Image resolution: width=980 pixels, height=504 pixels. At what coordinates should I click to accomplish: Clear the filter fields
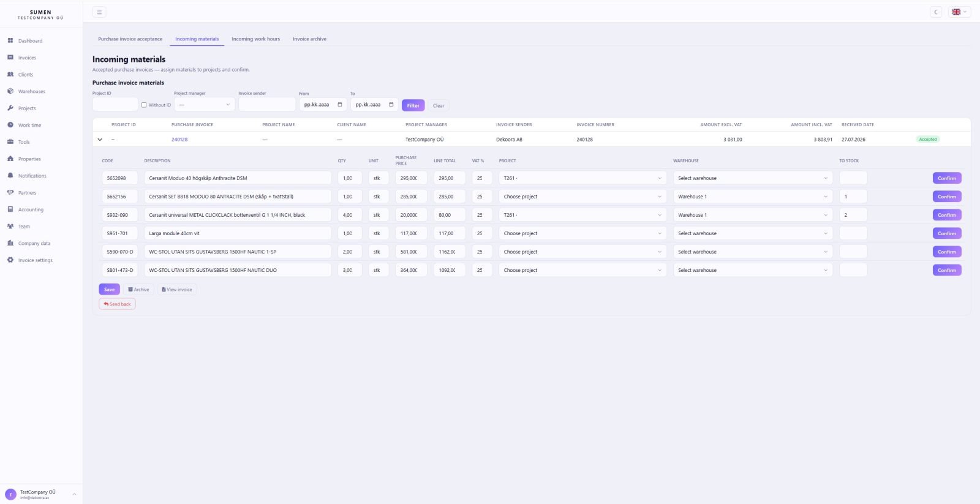439,105
